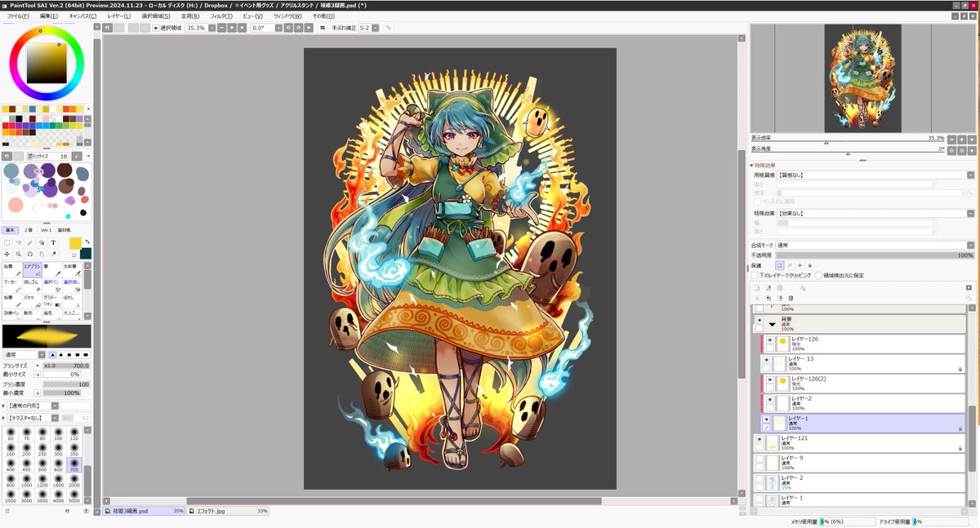The width and height of the screenshot is (980, 528).
Task: Click the navigator artwork thumbnail
Action: pyautogui.click(x=862, y=78)
